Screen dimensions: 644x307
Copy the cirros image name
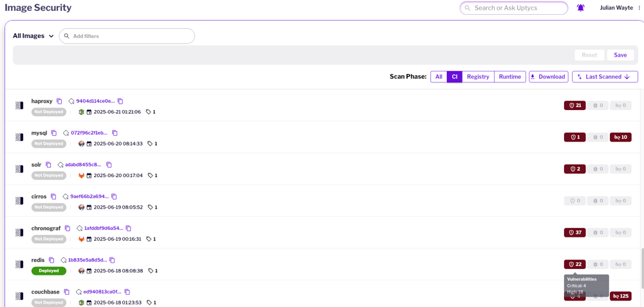pyautogui.click(x=53, y=196)
